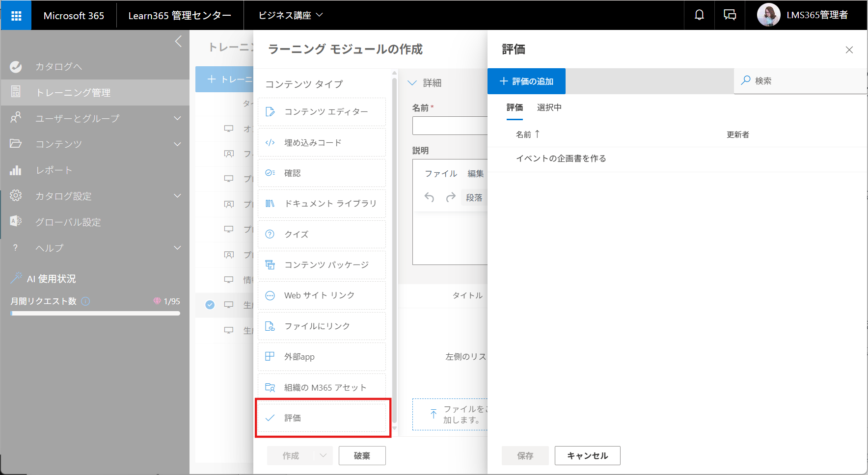Screen dimensions: 868x475
Task: Click 評価の追加 button
Action: click(x=526, y=81)
